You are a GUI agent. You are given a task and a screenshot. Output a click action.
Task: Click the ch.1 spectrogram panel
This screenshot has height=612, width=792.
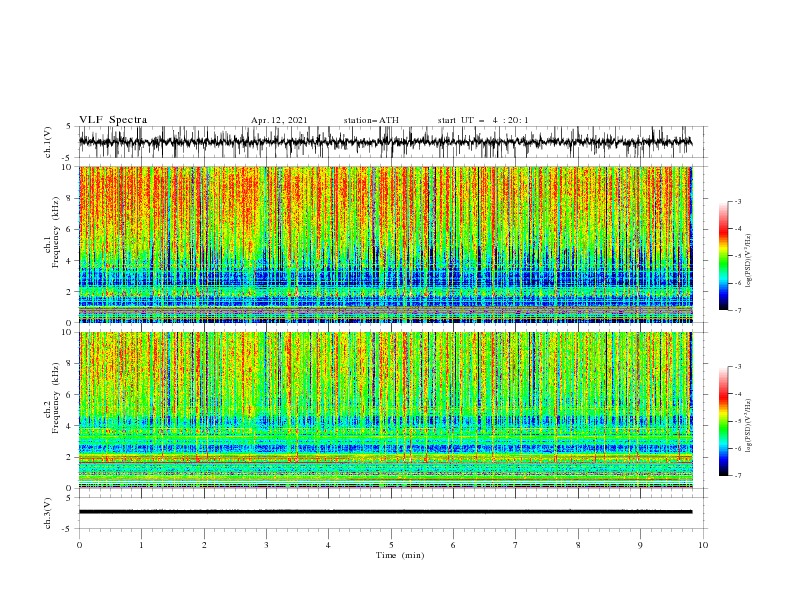click(x=385, y=244)
